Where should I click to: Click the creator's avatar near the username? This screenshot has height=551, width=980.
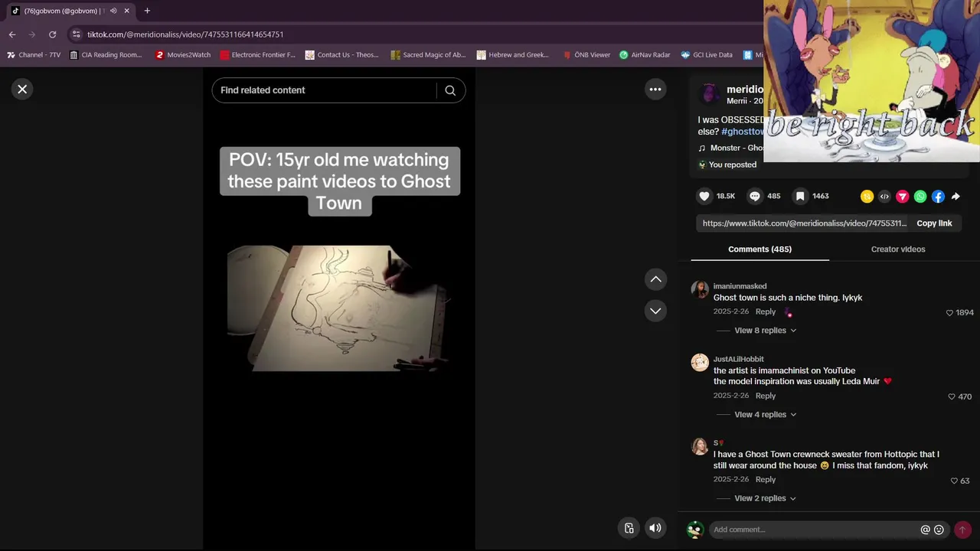(710, 94)
